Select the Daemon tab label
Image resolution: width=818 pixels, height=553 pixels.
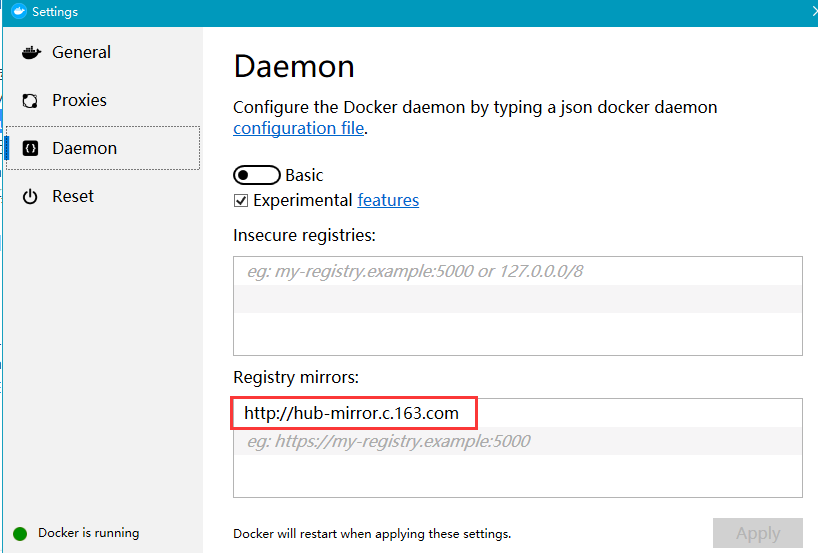(x=84, y=149)
